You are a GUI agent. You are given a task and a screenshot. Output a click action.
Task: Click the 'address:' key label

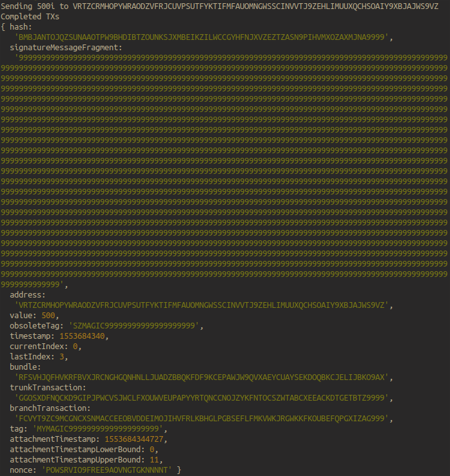pos(28,295)
